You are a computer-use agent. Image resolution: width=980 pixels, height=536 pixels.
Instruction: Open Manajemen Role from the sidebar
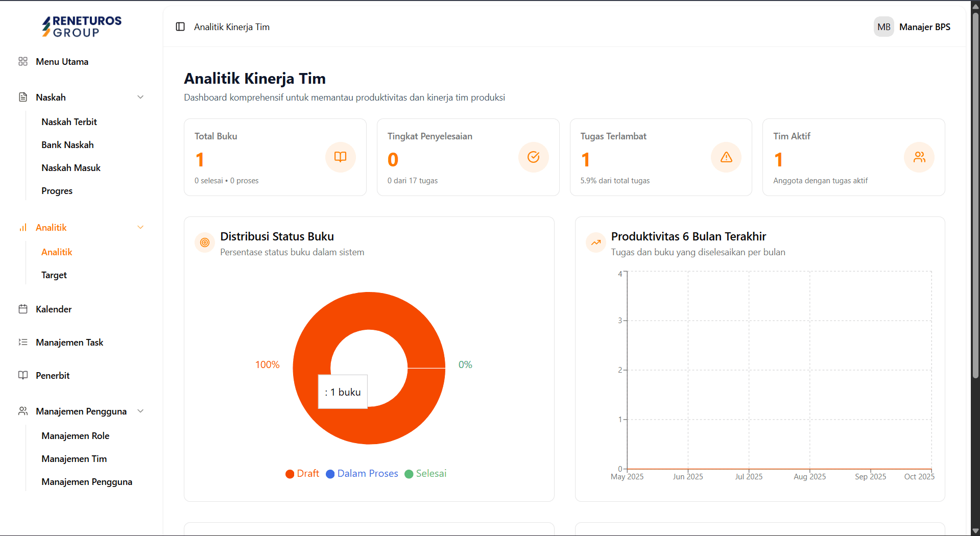click(x=76, y=435)
